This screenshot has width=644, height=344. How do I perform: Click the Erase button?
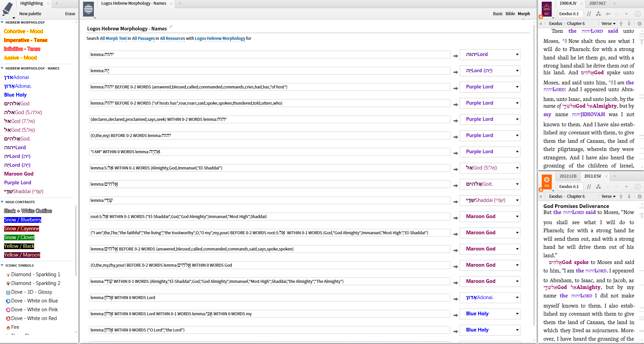tap(70, 14)
